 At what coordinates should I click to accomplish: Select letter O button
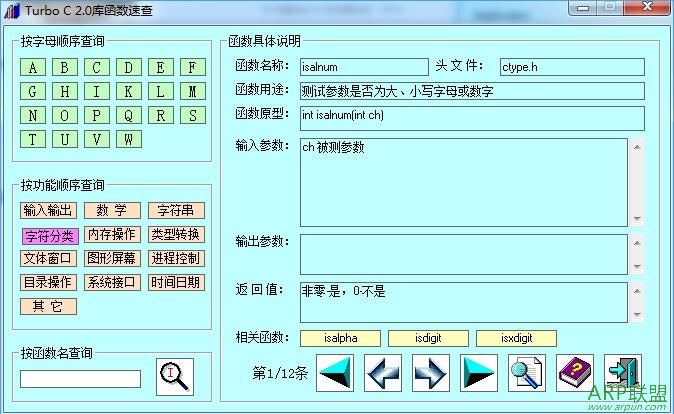65,115
